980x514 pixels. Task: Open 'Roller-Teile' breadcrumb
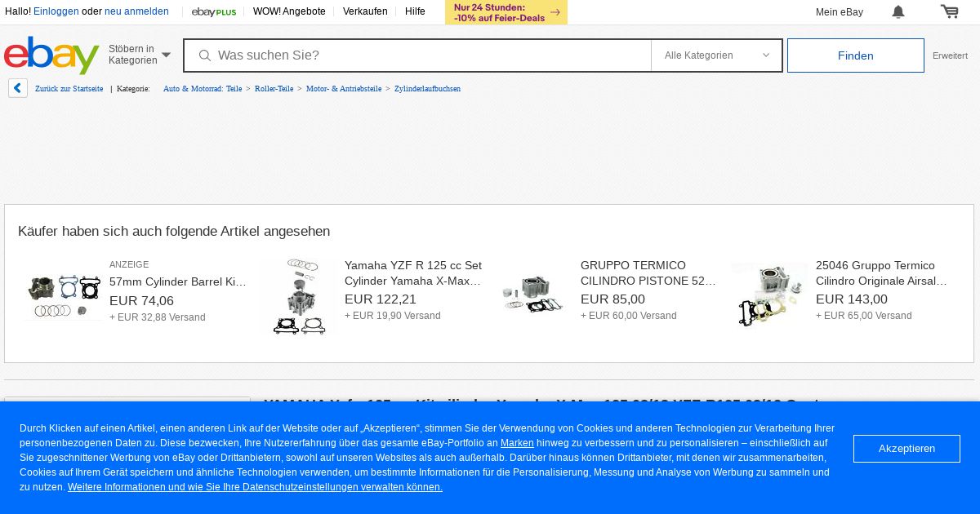point(274,88)
